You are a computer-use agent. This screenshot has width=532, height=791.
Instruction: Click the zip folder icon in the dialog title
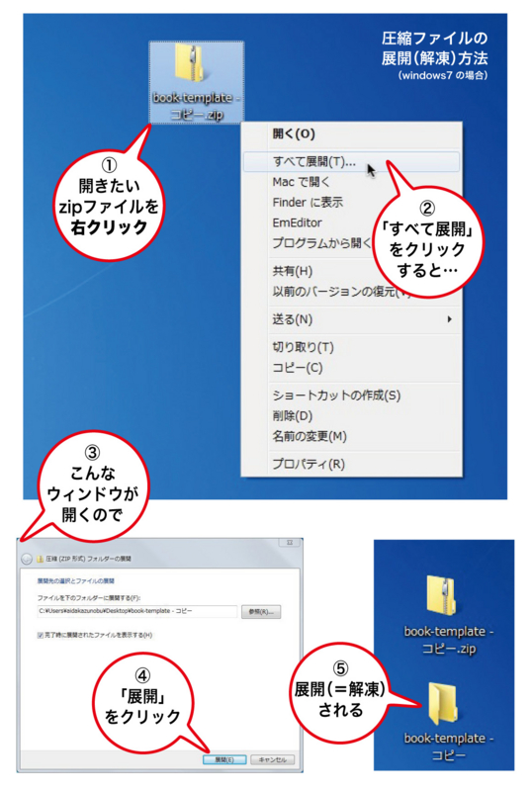tap(40, 559)
